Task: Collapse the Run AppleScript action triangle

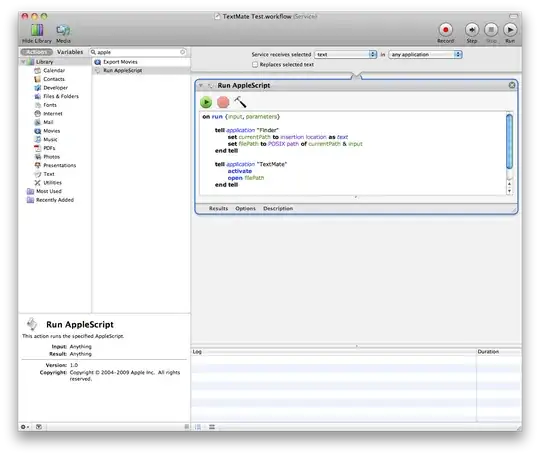Action: [201, 85]
